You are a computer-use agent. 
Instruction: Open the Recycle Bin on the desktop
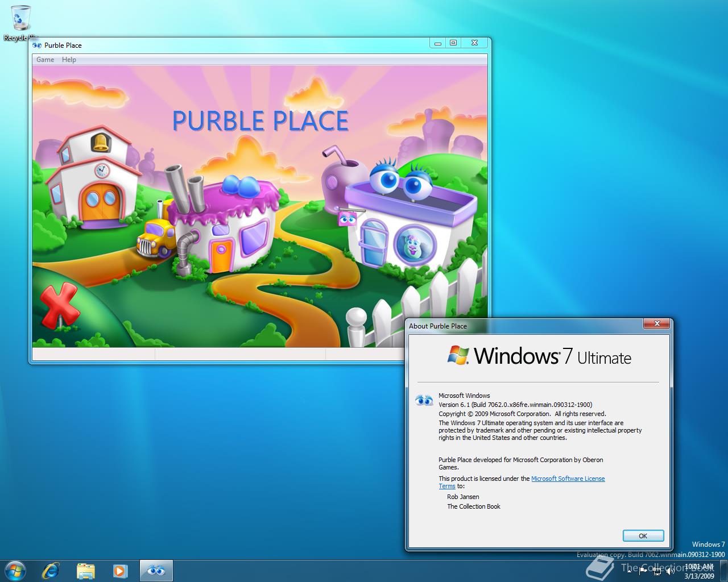click(x=21, y=23)
